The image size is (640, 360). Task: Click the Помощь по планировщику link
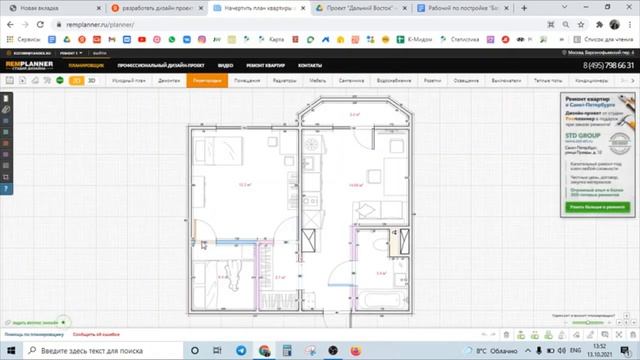[34, 334]
